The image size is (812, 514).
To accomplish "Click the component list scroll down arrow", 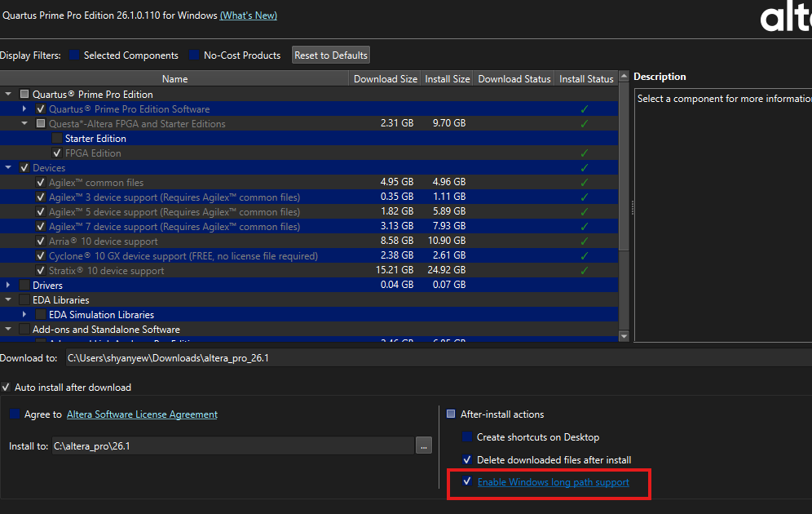I will pyautogui.click(x=624, y=336).
